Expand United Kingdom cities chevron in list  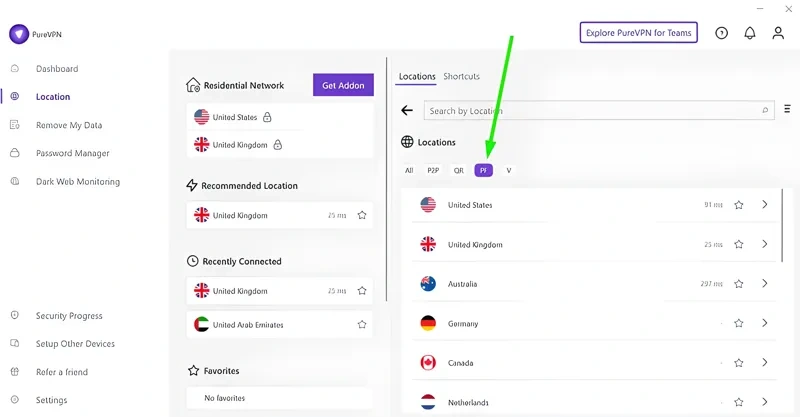tap(765, 244)
